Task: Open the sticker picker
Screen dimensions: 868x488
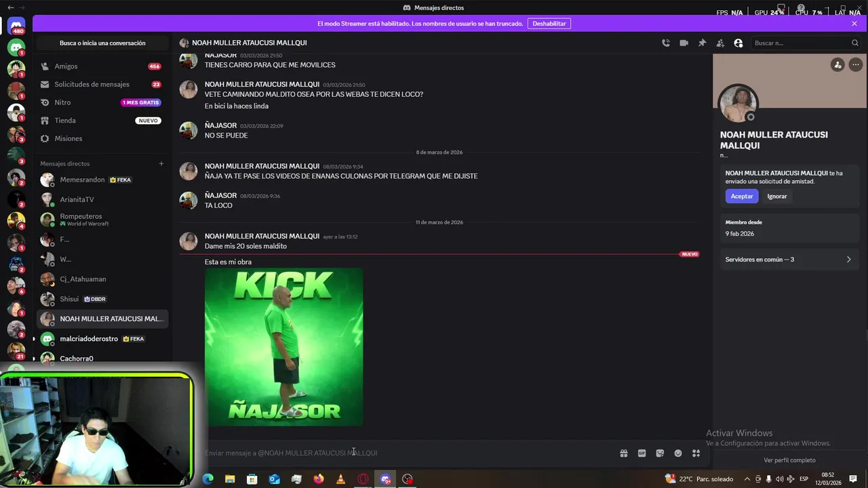Action: (660, 453)
